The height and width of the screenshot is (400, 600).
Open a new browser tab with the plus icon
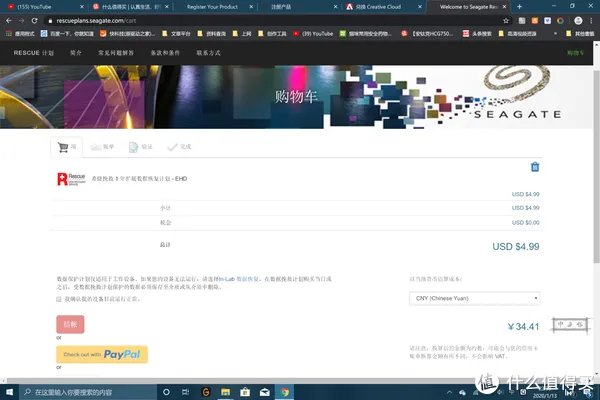pyautogui.click(x=519, y=7)
